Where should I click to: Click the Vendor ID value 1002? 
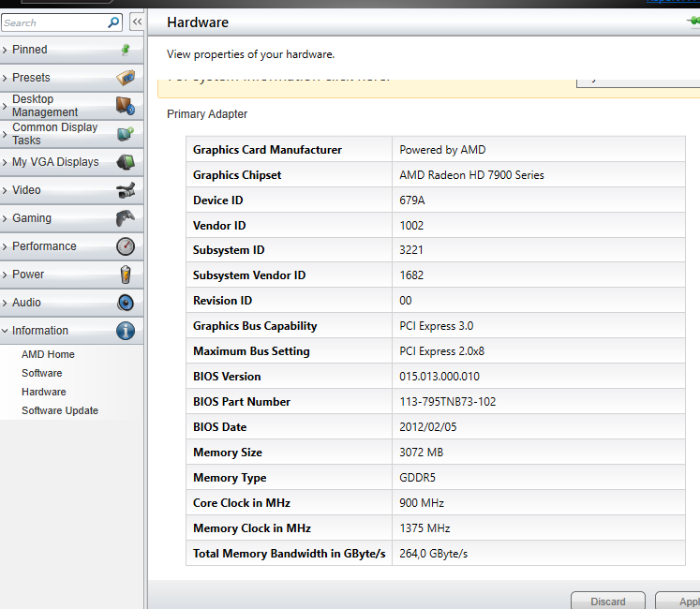[x=411, y=226]
